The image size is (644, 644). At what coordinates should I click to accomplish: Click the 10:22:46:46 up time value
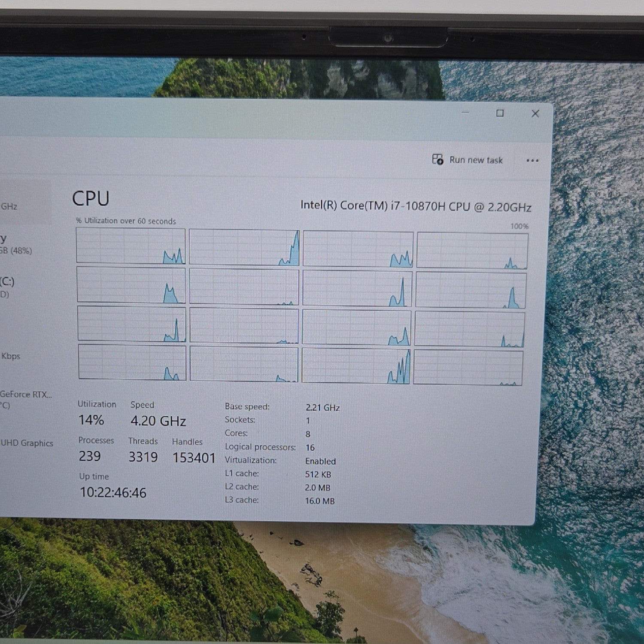[113, 492]
